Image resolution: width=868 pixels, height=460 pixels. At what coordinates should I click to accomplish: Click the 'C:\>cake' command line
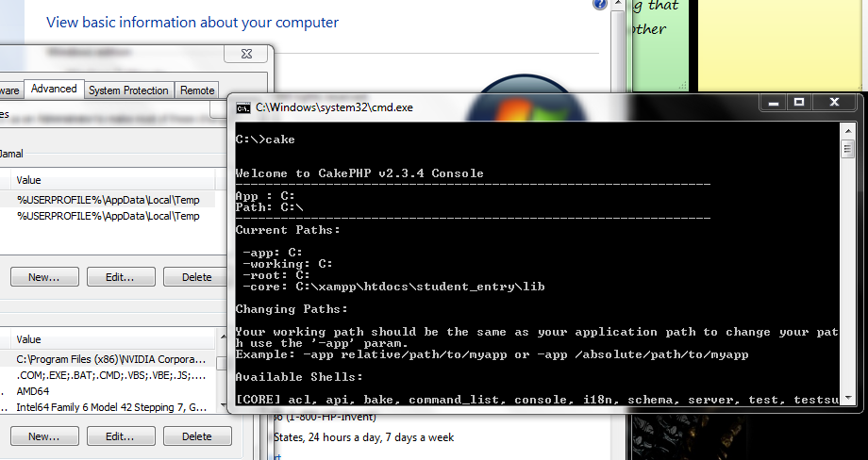[x=265, y=140]
